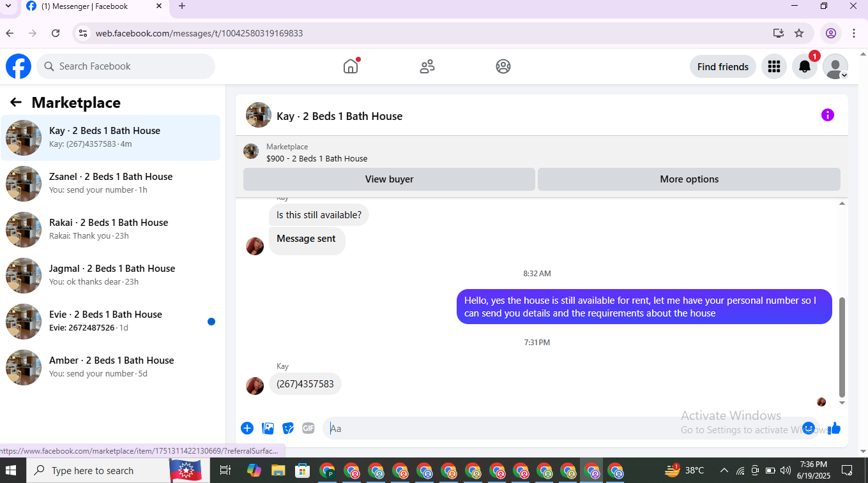Image resolution: width=868 pixels, height=483 pixels.
Task: Open Microsoft Store from the taskbar
Action: tap(302, 471)
